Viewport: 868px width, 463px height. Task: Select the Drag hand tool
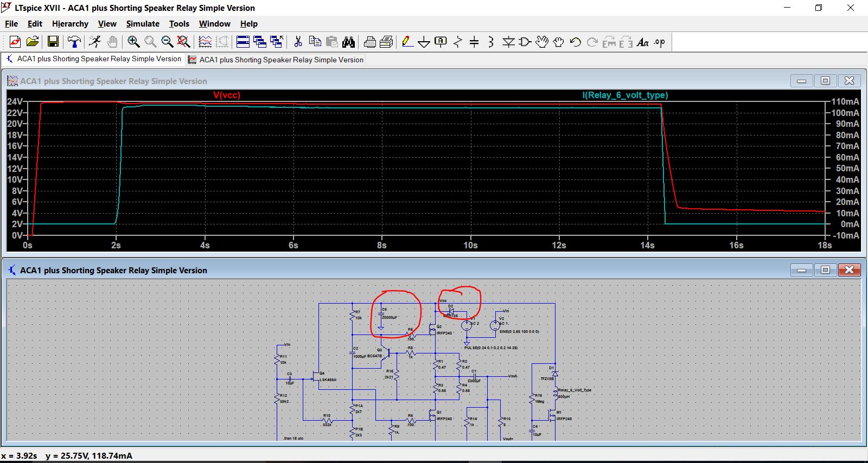click(558, 42)
